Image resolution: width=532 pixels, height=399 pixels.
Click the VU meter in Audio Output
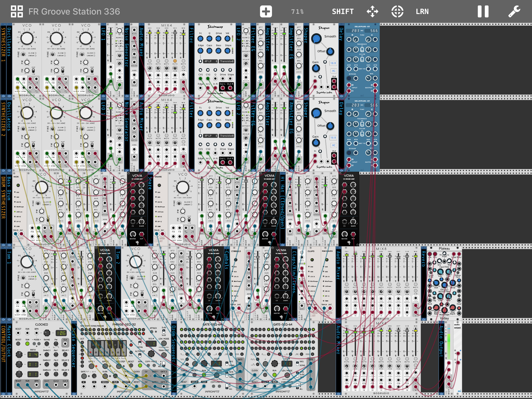tap(449, 342)
